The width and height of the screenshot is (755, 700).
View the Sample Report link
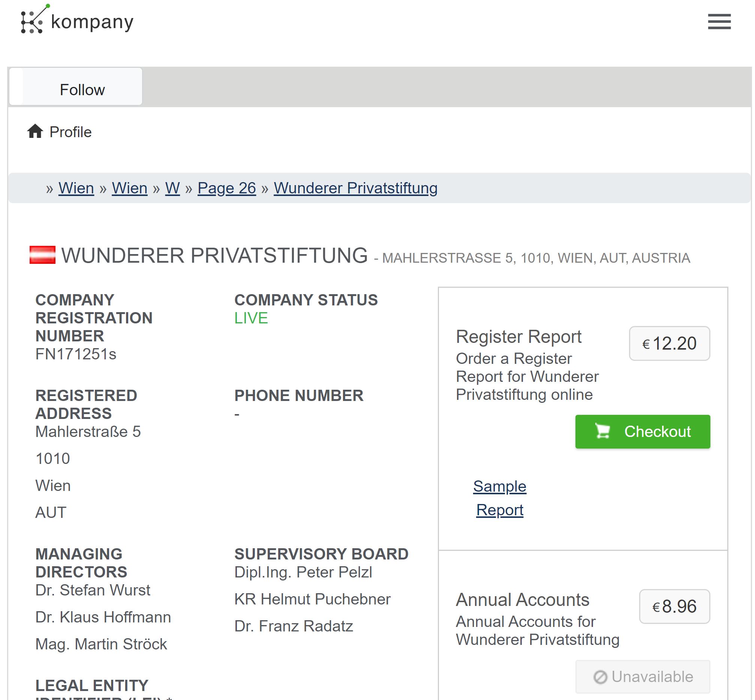[x=500, y=498]
